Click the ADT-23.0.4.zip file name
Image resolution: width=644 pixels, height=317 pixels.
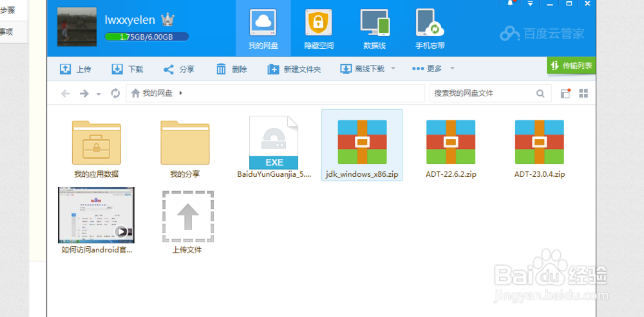(x=540, y=174)
